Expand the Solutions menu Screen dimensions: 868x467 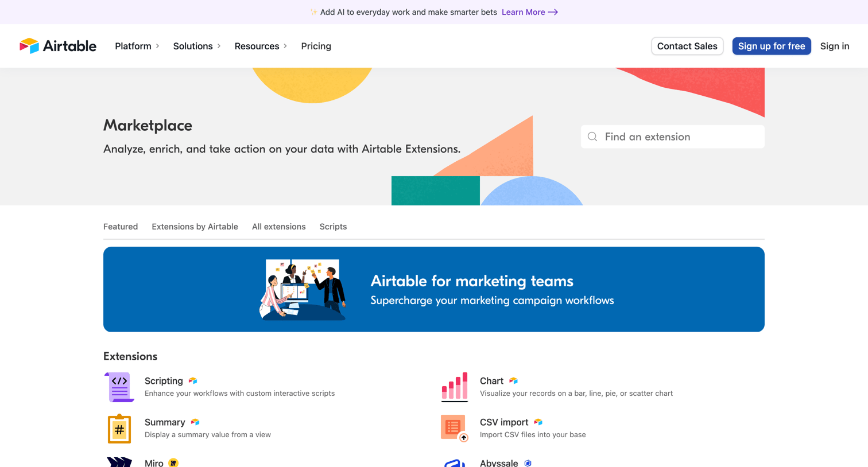(197, 46)
